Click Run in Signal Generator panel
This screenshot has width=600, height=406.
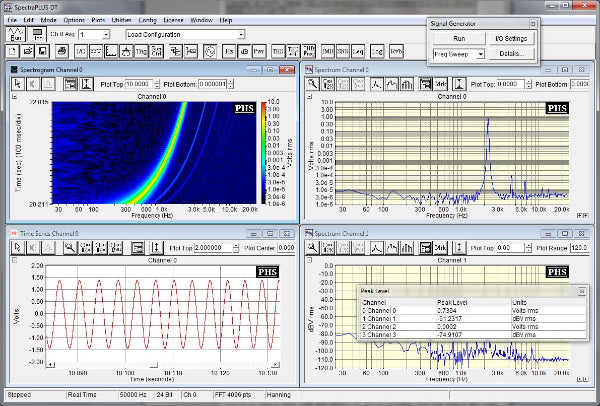[x=459, y=39]
